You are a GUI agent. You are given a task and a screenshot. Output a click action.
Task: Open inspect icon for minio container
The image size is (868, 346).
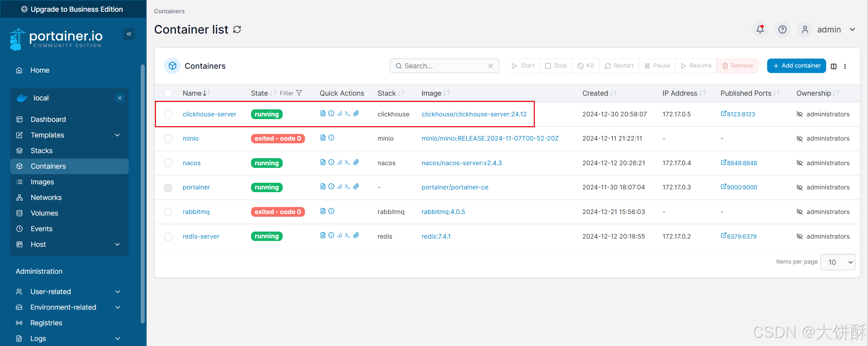(331, 137)
